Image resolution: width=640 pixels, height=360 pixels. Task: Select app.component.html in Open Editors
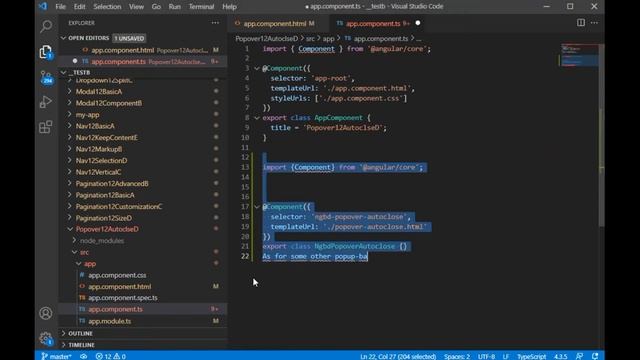tap(142, 50)
